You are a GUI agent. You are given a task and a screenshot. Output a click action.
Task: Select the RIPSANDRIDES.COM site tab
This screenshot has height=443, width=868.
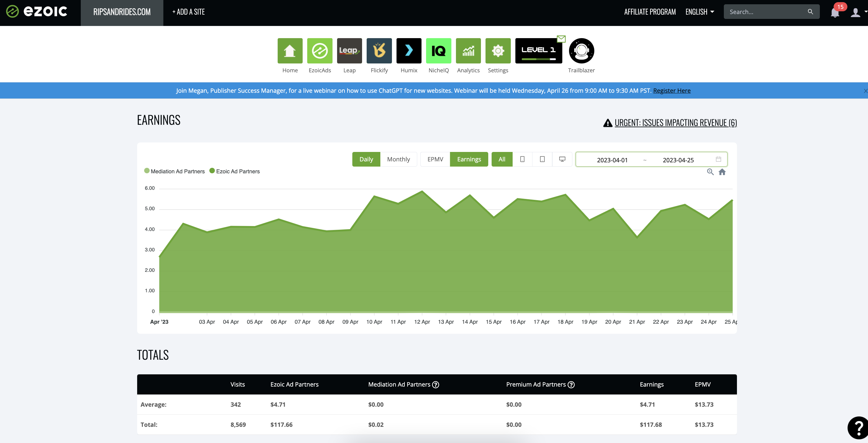(x=122, y=13)
